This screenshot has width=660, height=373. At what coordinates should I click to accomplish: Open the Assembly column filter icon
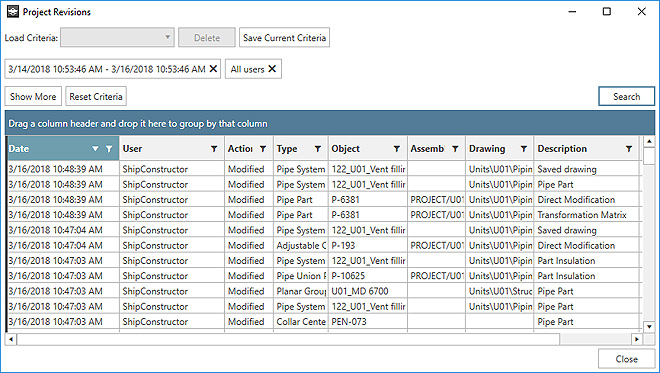point(455,149)
